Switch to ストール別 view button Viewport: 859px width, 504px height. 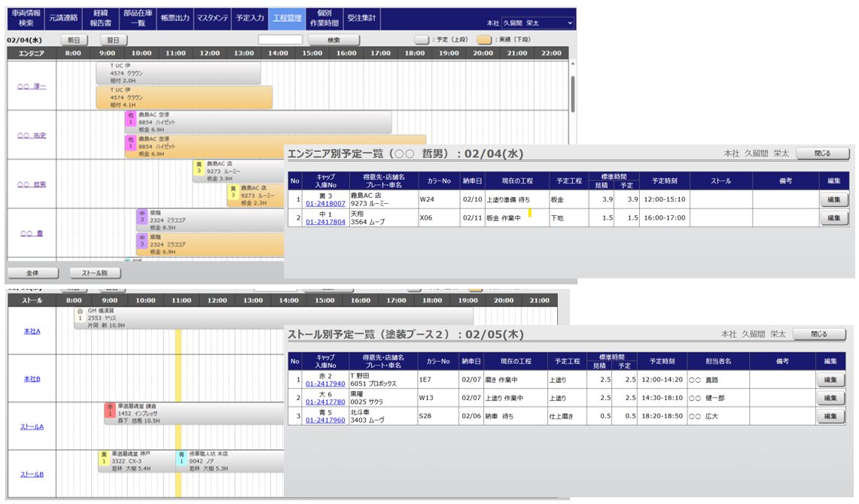pos(95,273)
